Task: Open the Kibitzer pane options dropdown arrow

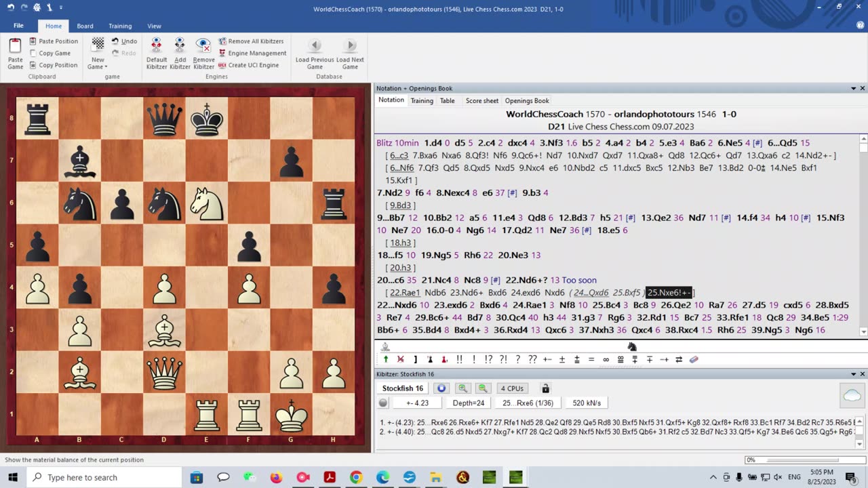Action: [853, 374]
